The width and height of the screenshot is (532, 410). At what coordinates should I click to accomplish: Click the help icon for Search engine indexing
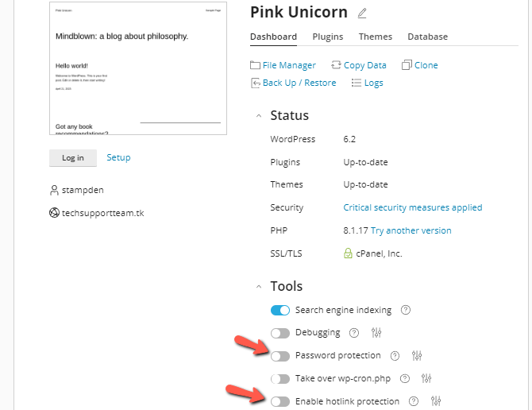click(x=405, y=310)
